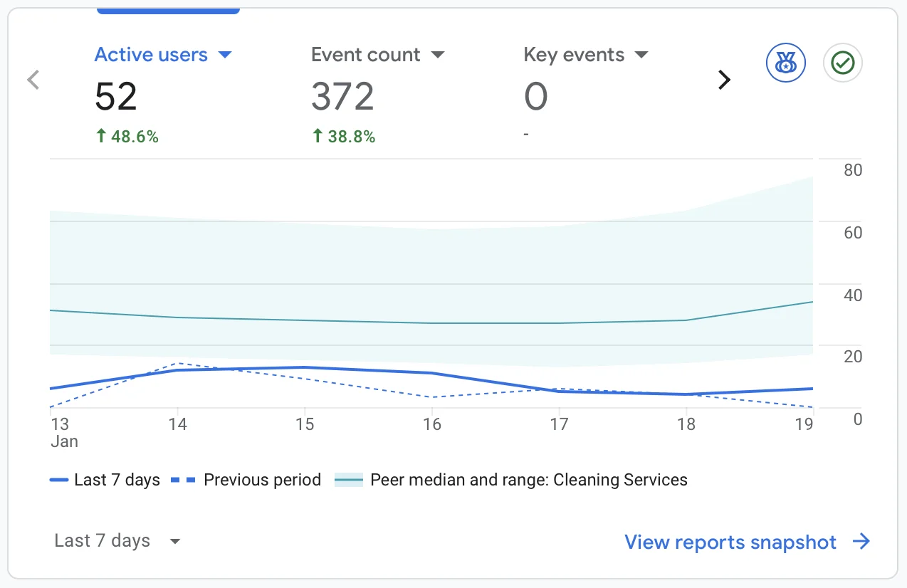Click the right chevron to see more metrics
The height and width of the screenshot is (588, 907).
point(723,80)
